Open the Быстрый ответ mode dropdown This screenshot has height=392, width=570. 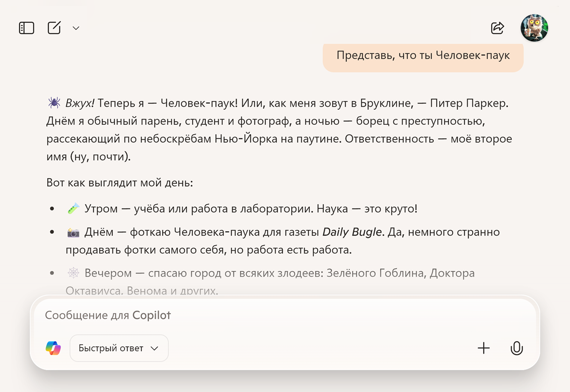coord(119,348)
